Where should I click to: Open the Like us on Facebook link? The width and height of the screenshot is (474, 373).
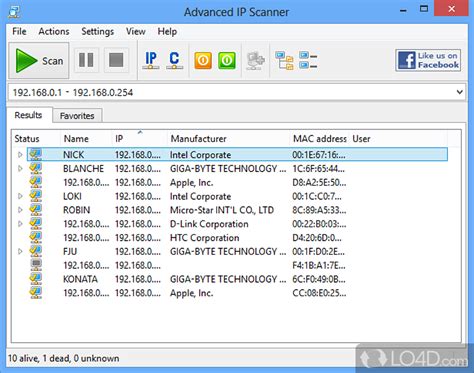(428, 60)
